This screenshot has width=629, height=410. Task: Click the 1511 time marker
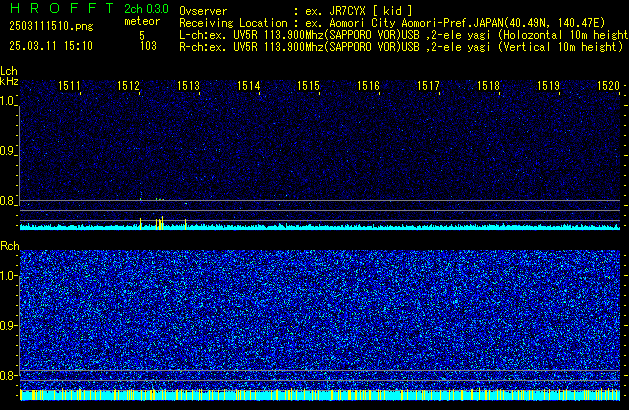[69, 86]
